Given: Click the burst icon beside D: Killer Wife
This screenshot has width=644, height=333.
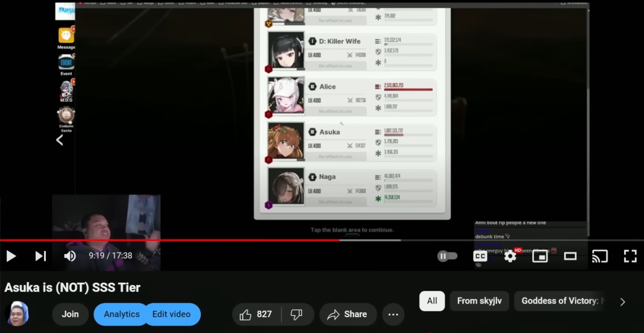Looking at the screenshot, I should (312, 41).
